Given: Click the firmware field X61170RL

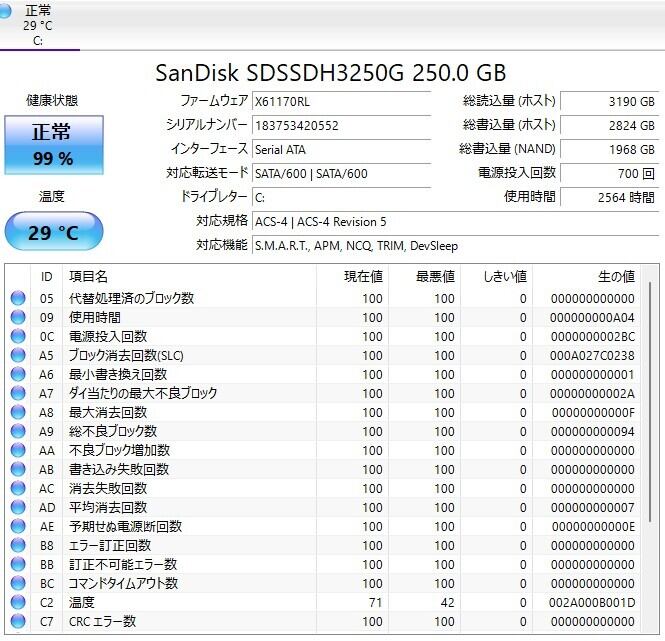Looking at the screenshot, I should click(340, 101).
